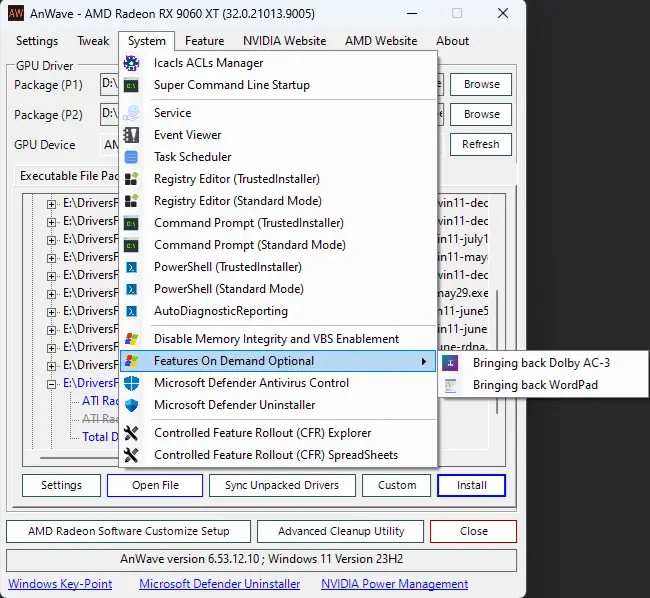Close the open System menu
650x598 pixels.
pyautogui.click(x=146, y=41)
